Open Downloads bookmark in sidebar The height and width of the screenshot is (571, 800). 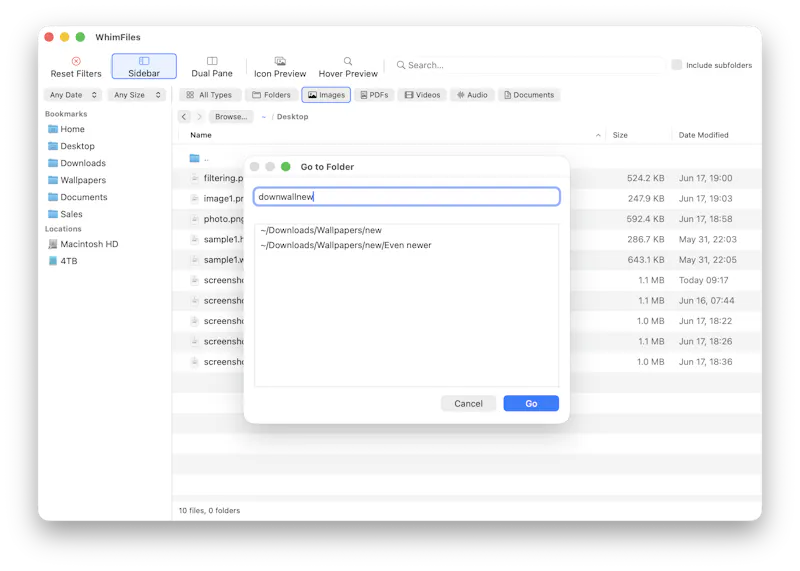tap(77, 163)
